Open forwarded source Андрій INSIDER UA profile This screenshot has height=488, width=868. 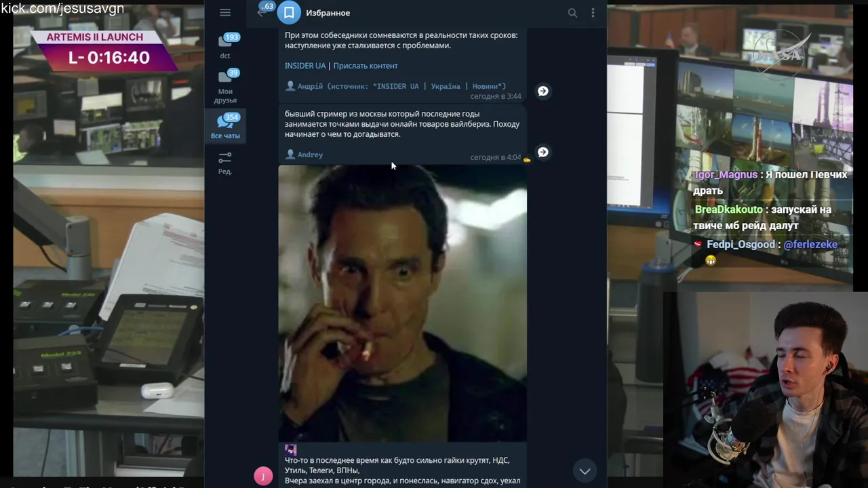tap(401, 86)
